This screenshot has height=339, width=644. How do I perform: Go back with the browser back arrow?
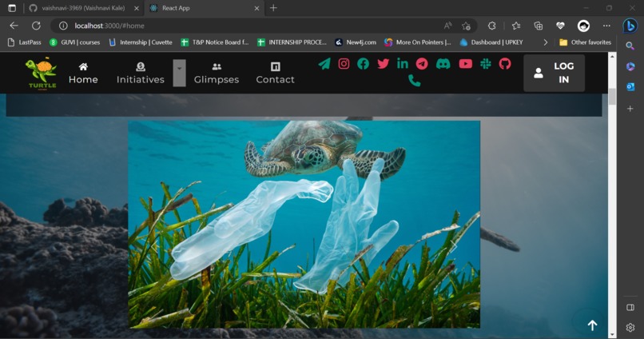(14, 26)
